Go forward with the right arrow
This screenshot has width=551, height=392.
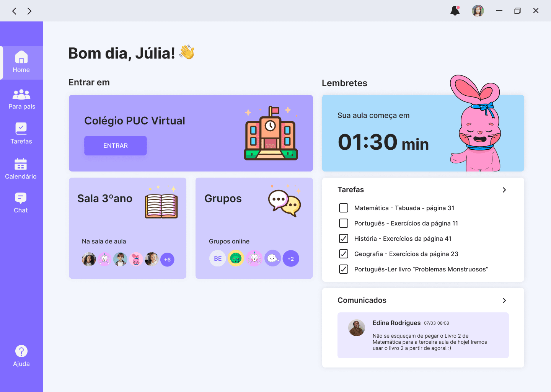pos(29,11)
